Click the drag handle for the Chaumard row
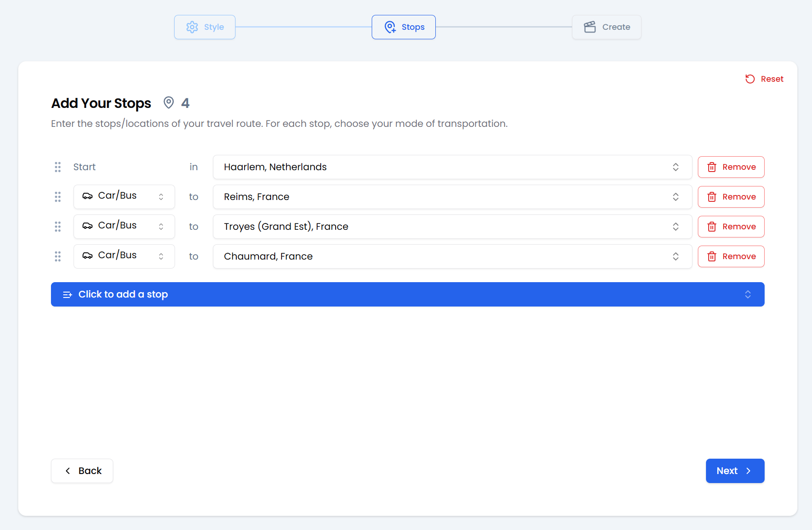Image resolution: width=812 pixels, height=530 pixels. point(58,256)
